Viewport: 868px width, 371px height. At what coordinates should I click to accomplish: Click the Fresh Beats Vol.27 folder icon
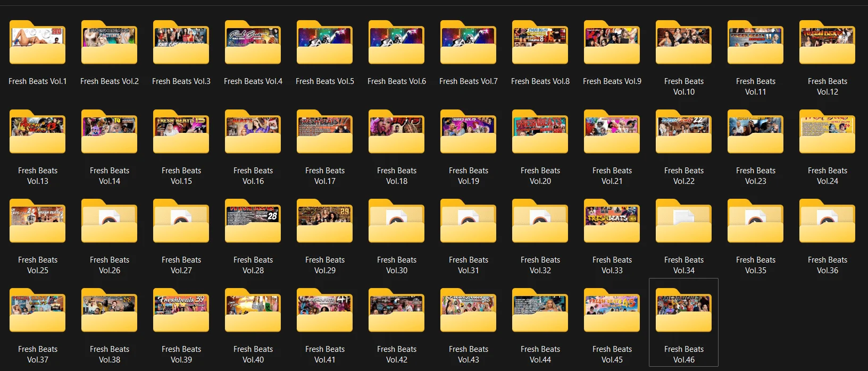coord(181,221)
